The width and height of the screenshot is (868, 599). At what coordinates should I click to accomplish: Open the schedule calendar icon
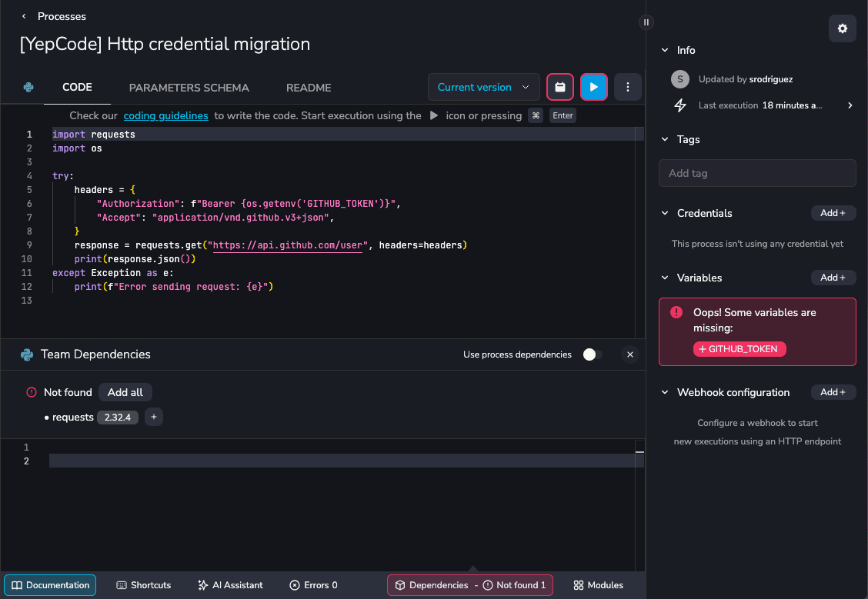pyautogui.click(x=560, y=87)
